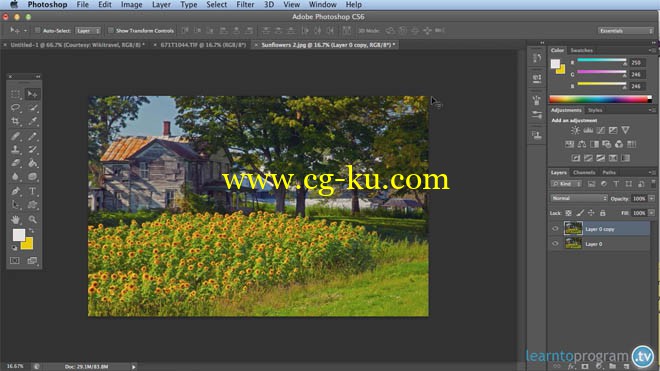The image size is (660, 371).
Task: Select the Zoom tool
Action: coord(32,219)
